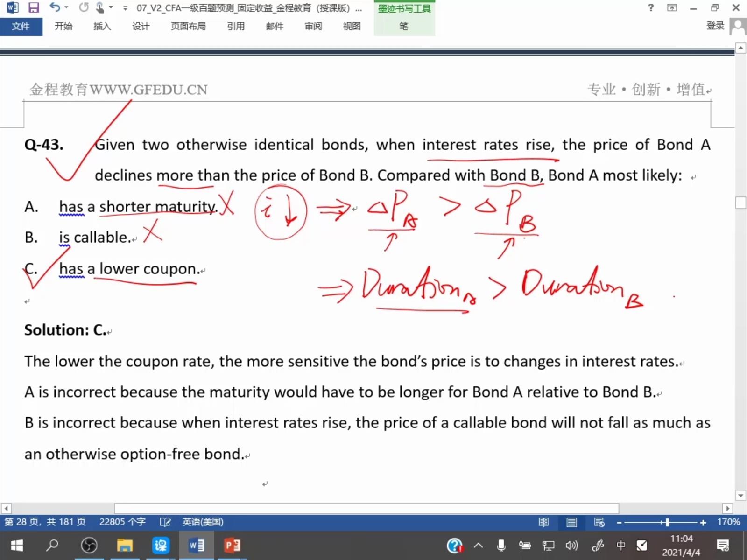Click the 170% zoom level button
Screen dimensions: 747x560
tap(728, 522)
